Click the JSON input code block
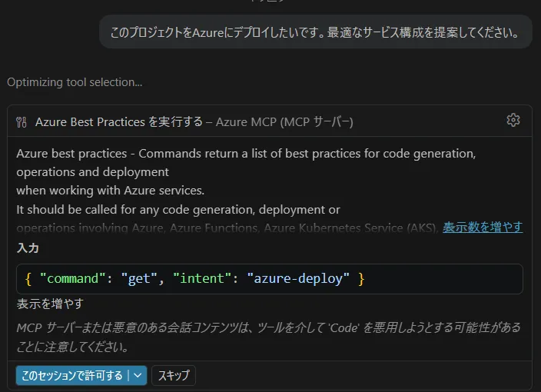This screenshot has width=541, height=392. point(270,279)
